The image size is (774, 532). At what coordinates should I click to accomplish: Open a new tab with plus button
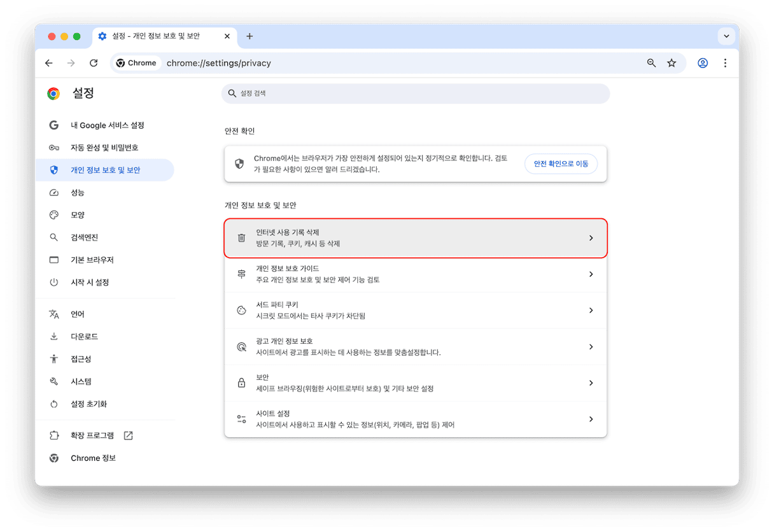(250, 36)
